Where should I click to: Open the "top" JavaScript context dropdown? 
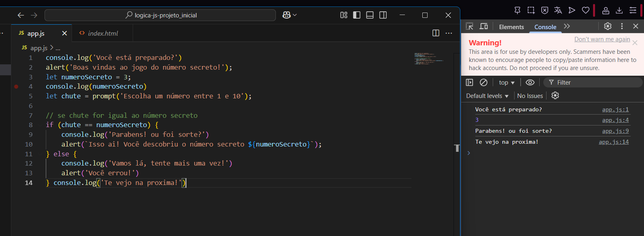(507, 83)
